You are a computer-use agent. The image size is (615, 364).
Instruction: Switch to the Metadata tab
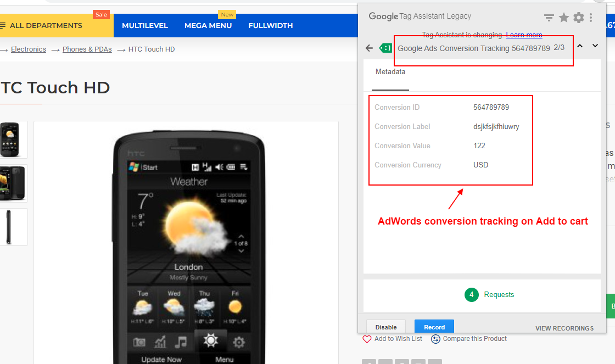pyautogui.click(x=390, y=71)
